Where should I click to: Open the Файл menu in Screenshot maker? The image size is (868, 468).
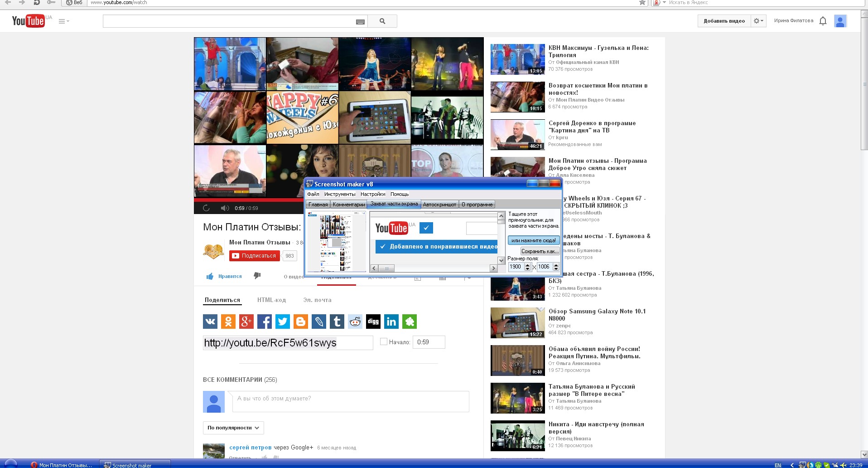click(313, 194)
